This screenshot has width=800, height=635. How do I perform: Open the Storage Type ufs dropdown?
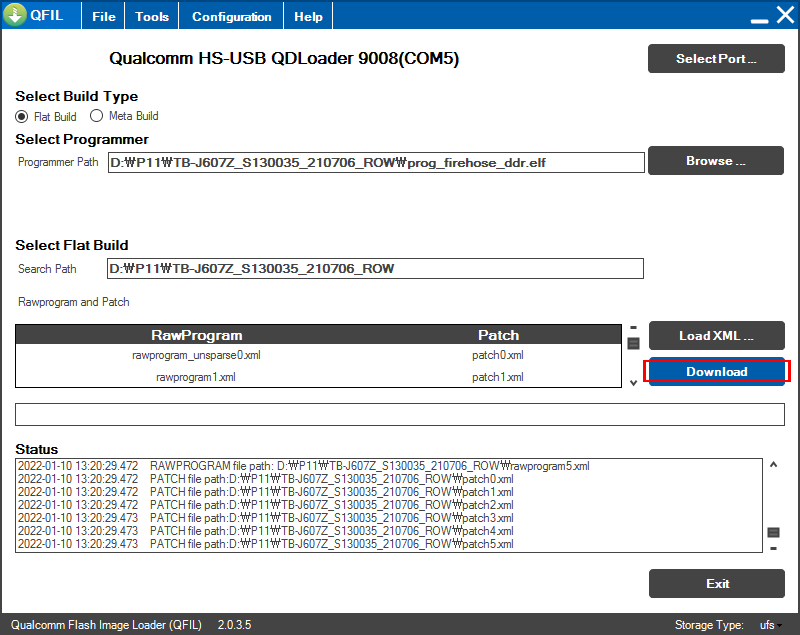pyautogui.click(x=771, y=625)
